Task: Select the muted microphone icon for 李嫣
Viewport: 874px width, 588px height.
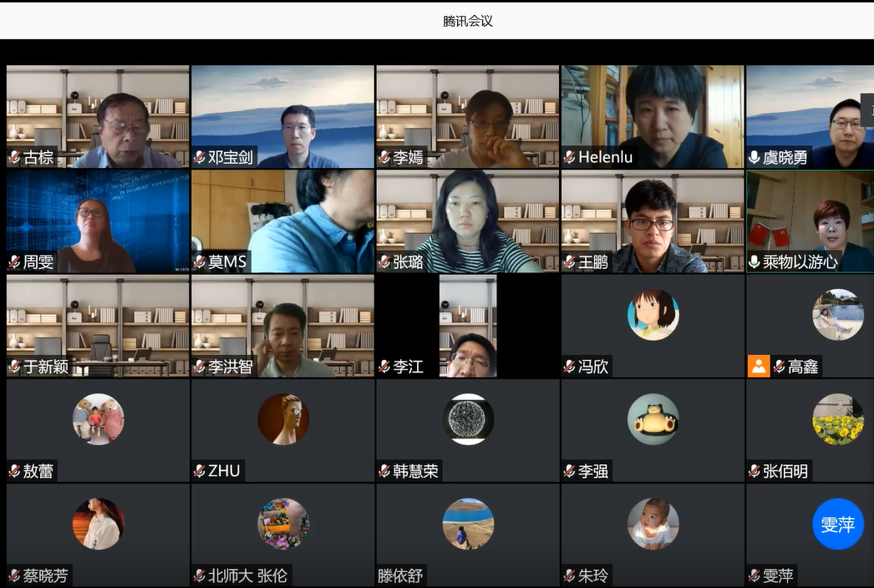Action: [384, 158]
